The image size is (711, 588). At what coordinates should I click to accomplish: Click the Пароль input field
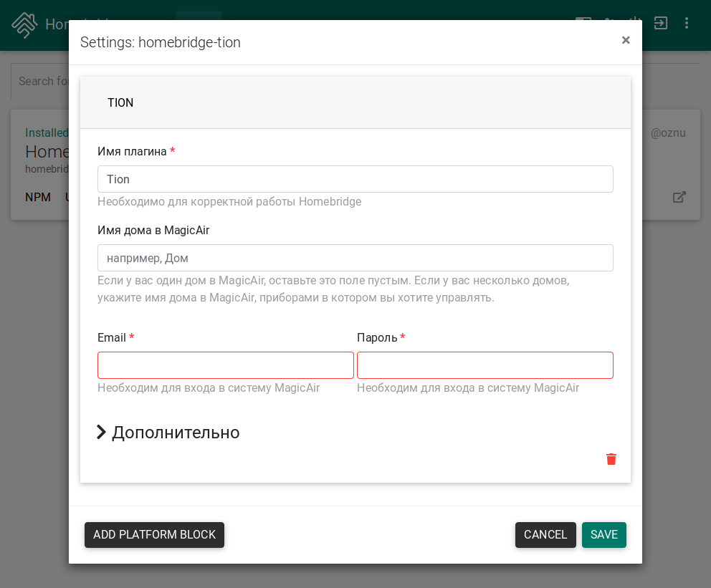[485, 365]
